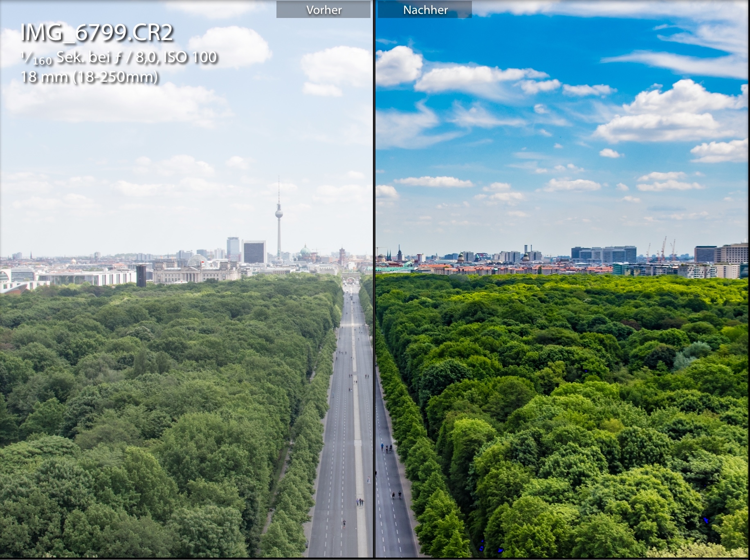Click the green cathedral dome in Vorher photo

[x=305, y=251]
